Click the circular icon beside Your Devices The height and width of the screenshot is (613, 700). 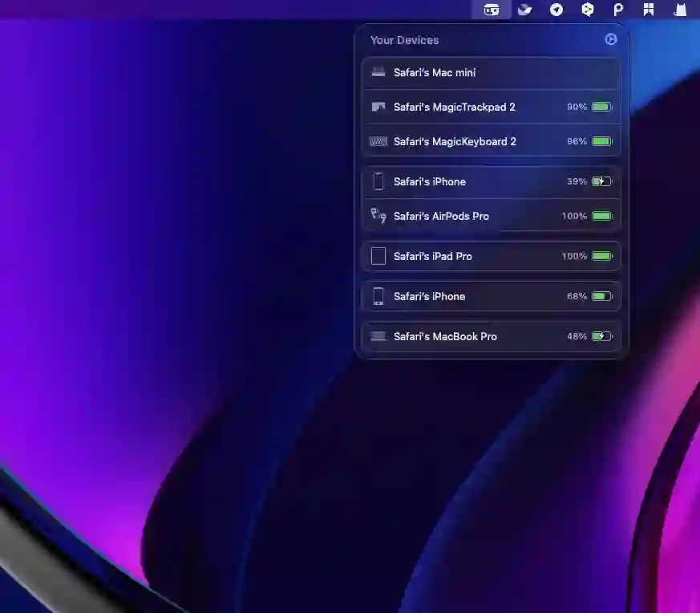611,39
